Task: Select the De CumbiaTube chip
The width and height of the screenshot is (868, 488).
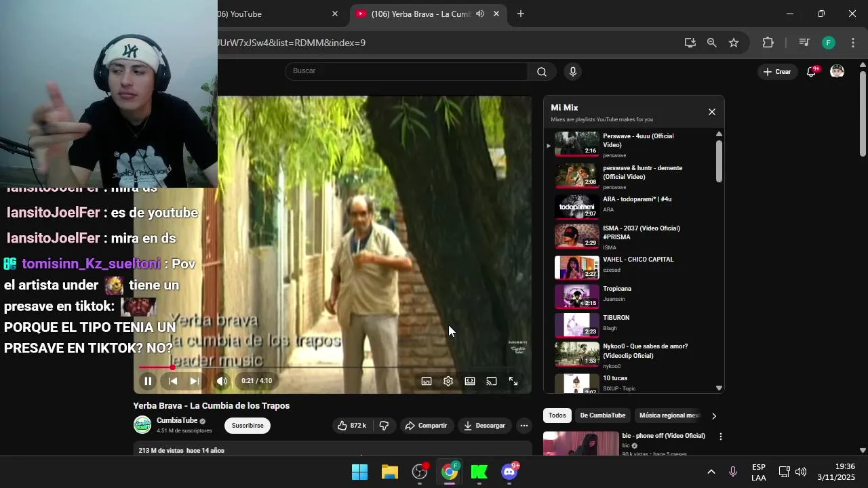Action: tap(603, 415)
